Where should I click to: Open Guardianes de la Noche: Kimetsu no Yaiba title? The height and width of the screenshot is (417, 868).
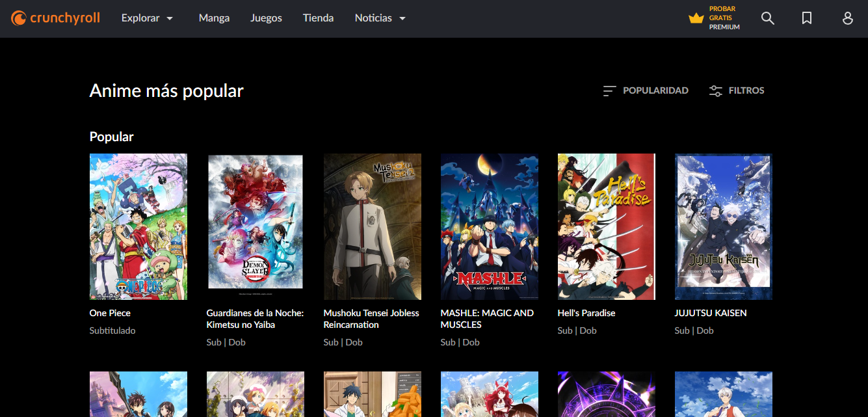[x=255, y=319]
